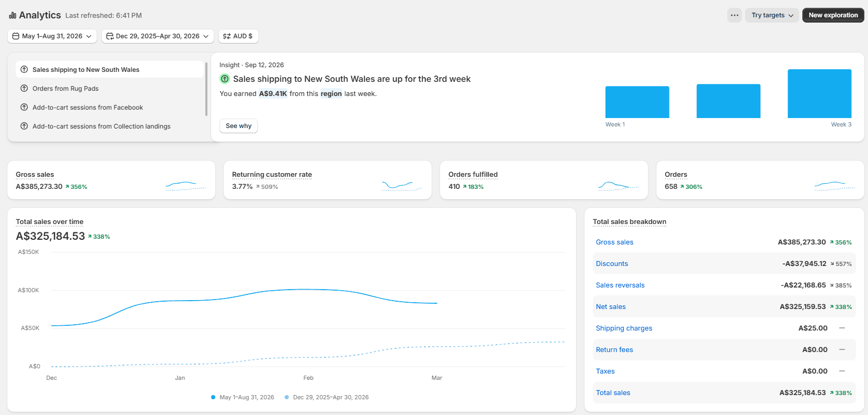This screenshot has width=868, height=415.
Task: Toggle the May 1–Aug 31, 2026 legend series
Action: pos(243,397)
